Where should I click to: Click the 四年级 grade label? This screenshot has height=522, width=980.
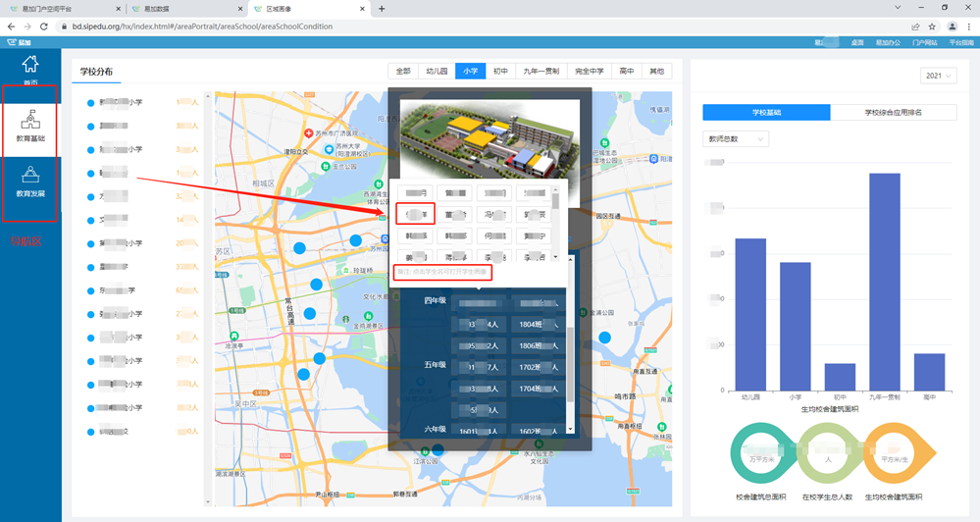pyautogui.click(x=435, y=300)
